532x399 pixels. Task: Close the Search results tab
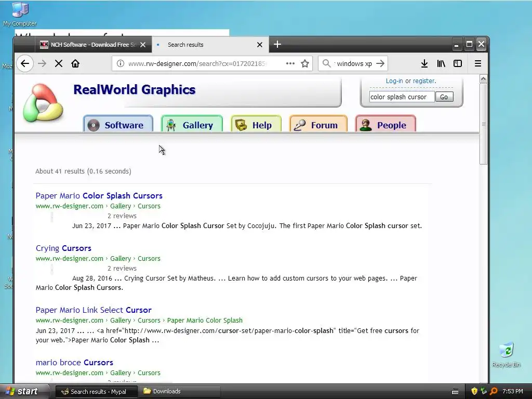click(x=260, y=45)
